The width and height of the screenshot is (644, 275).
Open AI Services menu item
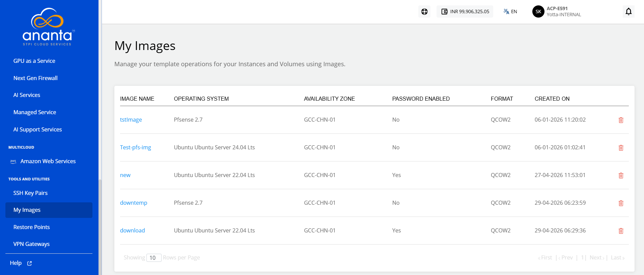point(27,95)
